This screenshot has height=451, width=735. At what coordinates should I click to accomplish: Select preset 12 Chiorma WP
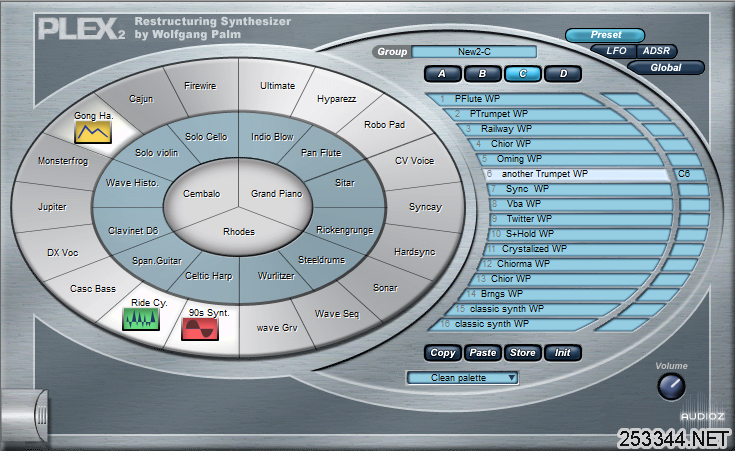[570, 264]
